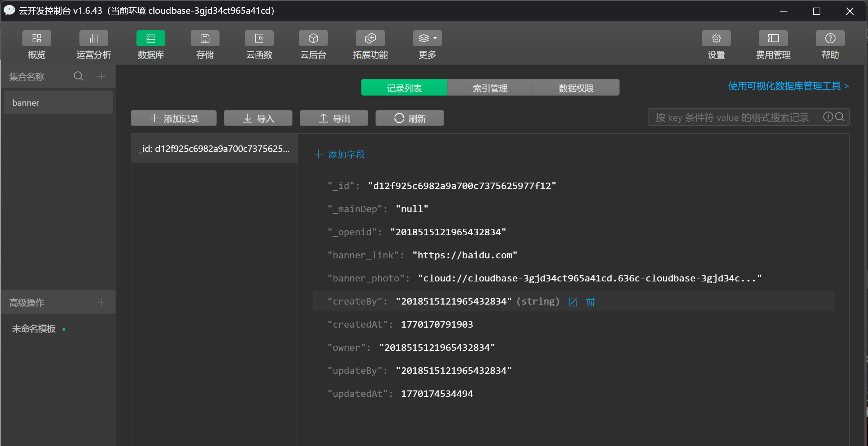The height and width of the screenshot is (446, 868).
Task: Search collections with magnifier icon
Action: (x=78, y=76)
